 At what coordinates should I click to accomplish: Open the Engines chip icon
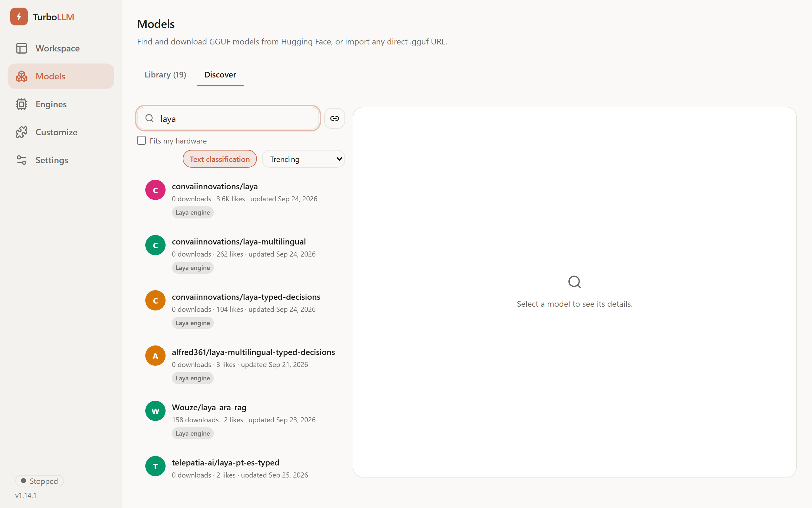tap(22, 104)
